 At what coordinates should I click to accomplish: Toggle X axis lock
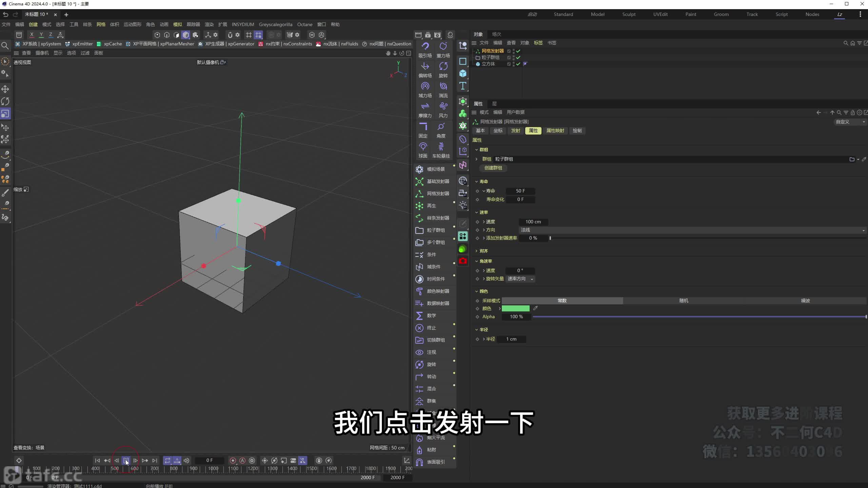pos(32,35)
